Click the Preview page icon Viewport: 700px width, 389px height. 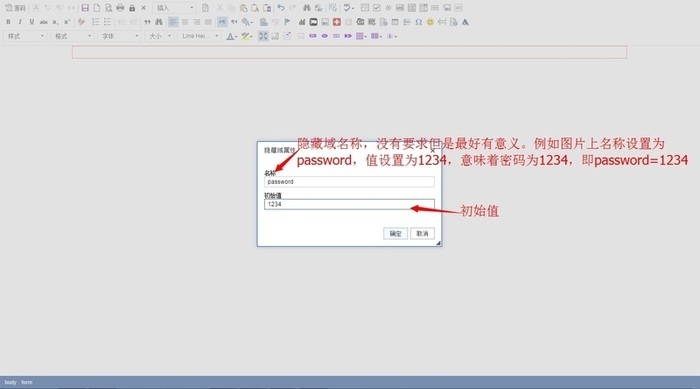click(x=108, y=8)
